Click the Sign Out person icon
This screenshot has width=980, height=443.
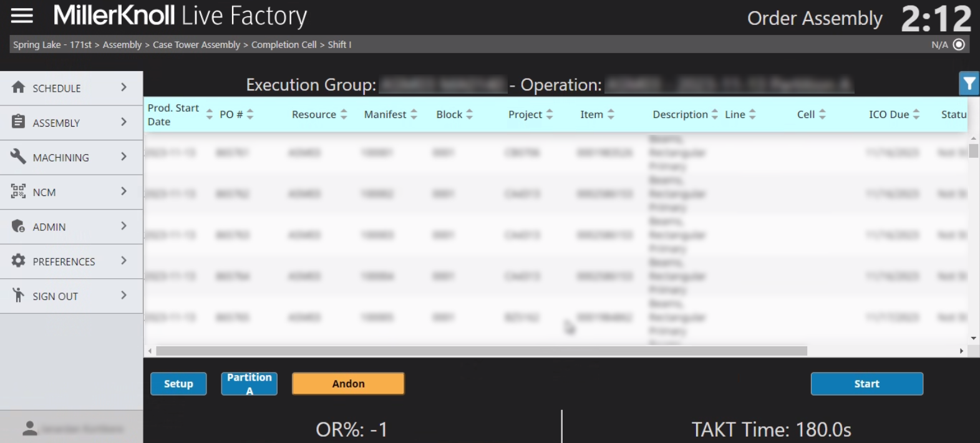[x=18, y=295]
